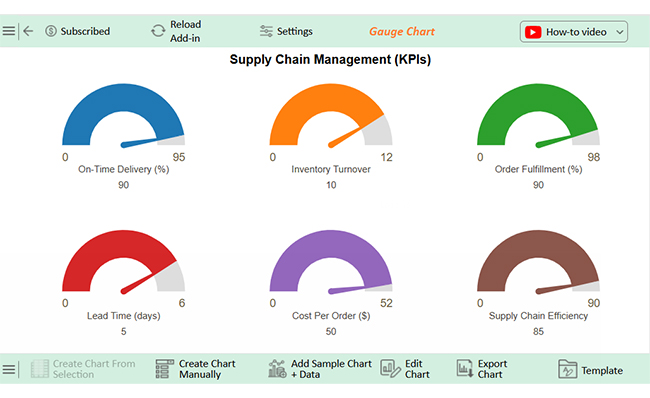Click the Edit Chart pencil icon
The width and height of the screenshot is (650, 398).
point(390,369)
